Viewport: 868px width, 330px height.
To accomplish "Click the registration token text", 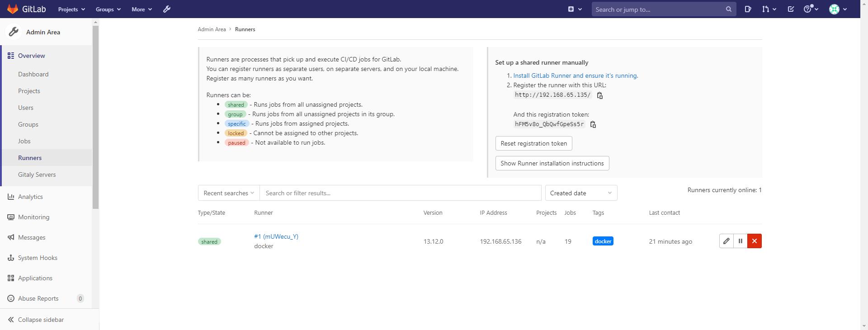I will click(x=549, y=124).
